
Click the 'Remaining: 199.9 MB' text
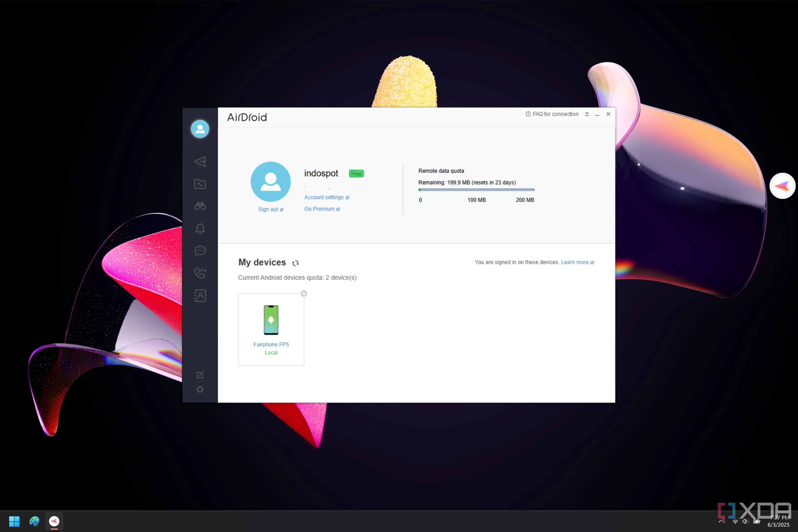[x=467, y=183]
